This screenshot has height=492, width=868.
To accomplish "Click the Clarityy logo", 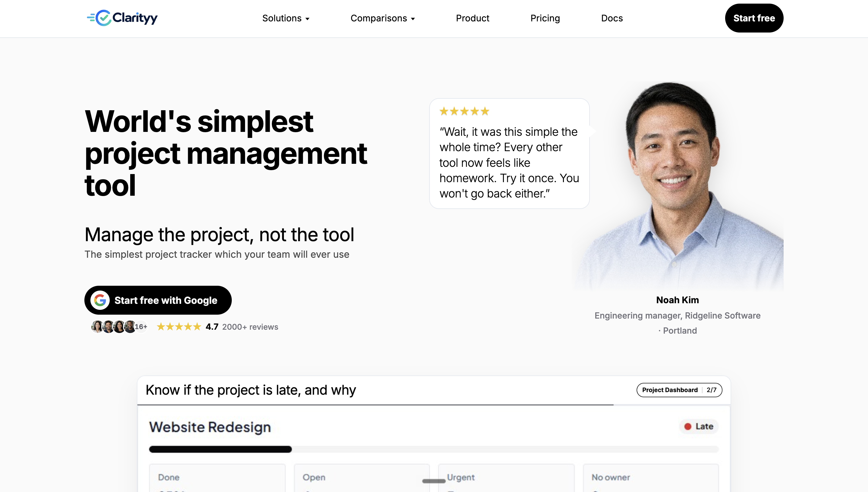I will (x=122, y=18).
